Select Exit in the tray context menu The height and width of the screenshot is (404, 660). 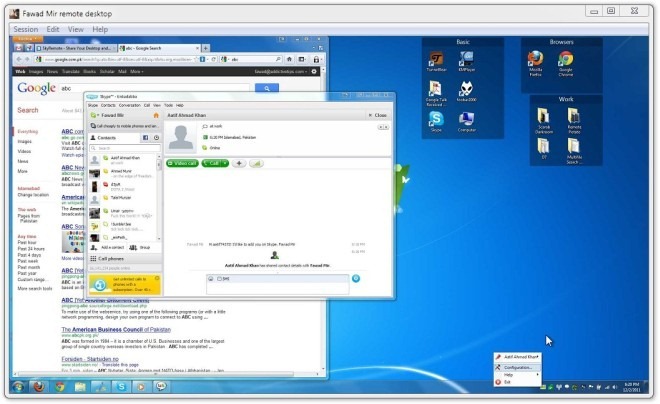(517, 382)
